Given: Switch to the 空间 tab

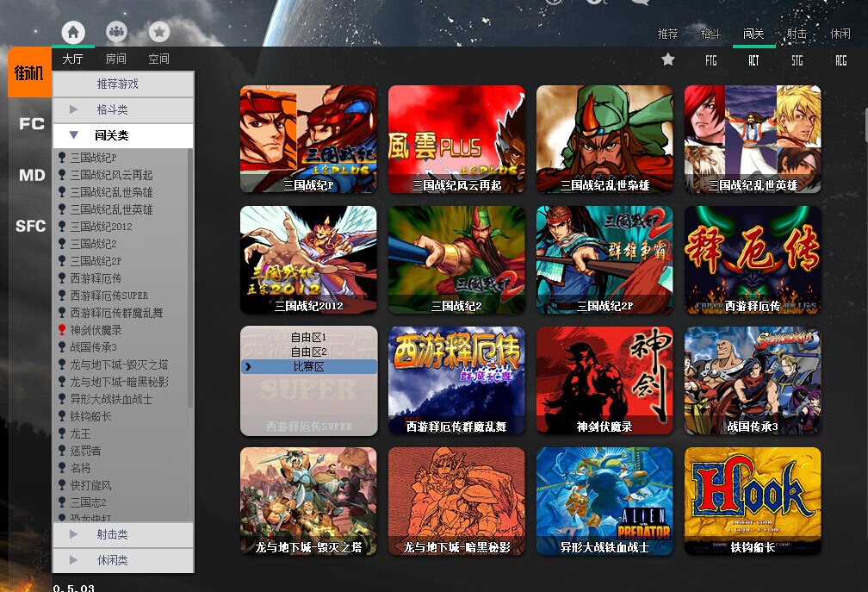Looking at the screenshot, I should pyautogui.click(x=158, y=59).
